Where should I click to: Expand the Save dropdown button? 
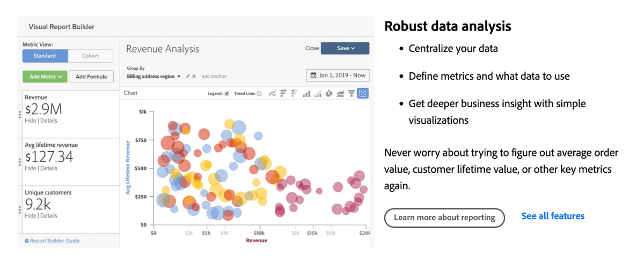point(346,48)
